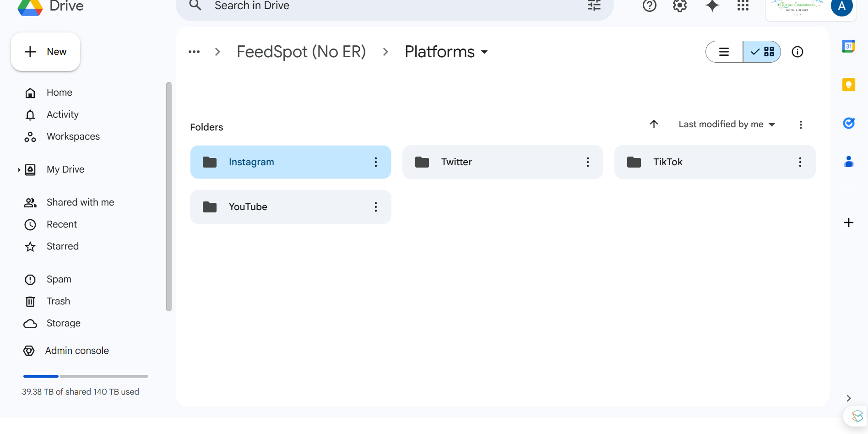The image size is (868, 434).
Task: Open the Admin console link
Action: click(77, 351)
